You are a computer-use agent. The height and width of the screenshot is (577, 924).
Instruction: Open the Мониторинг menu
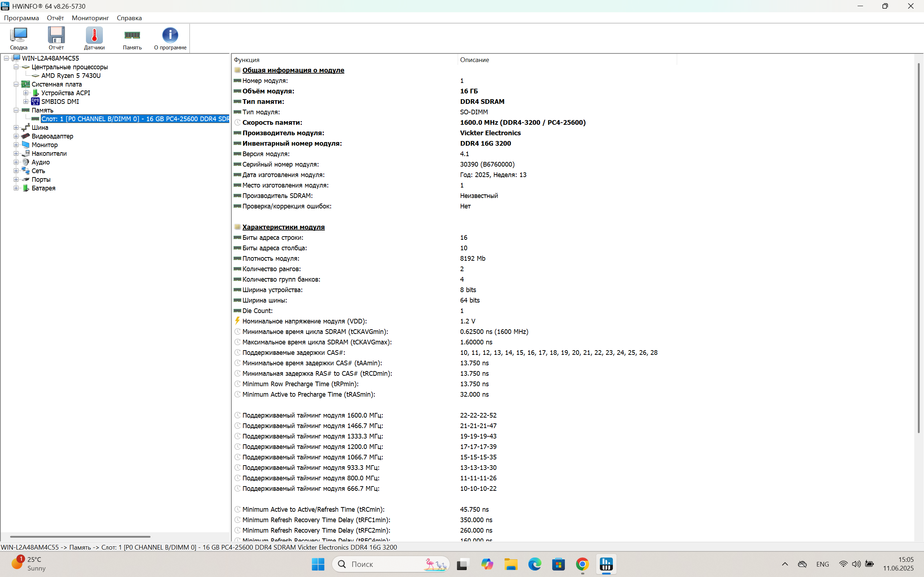pos(90,18)
